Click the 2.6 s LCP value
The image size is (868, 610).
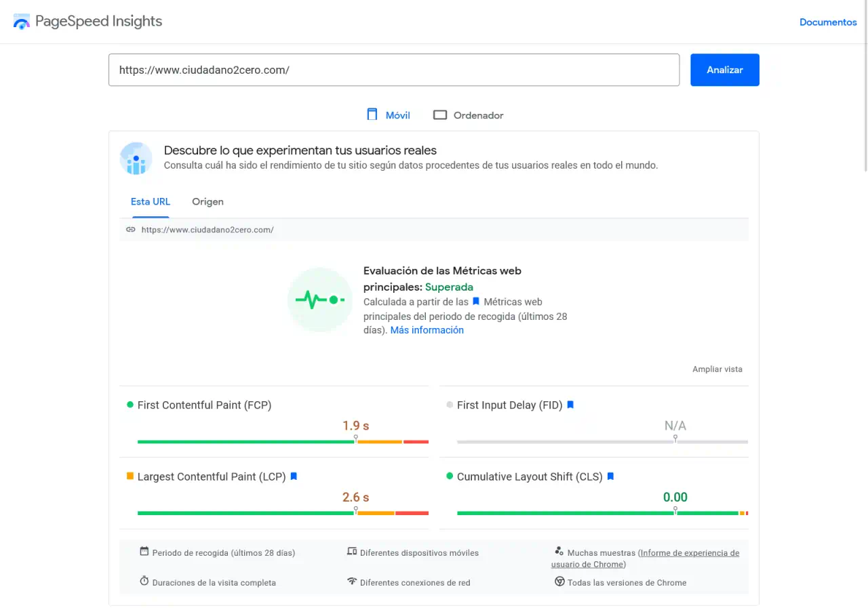(x=355, y=497)
